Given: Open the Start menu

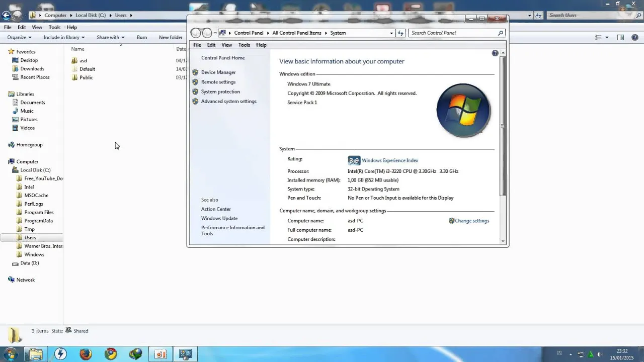Looking at the screenshot, I should point(11,354).
